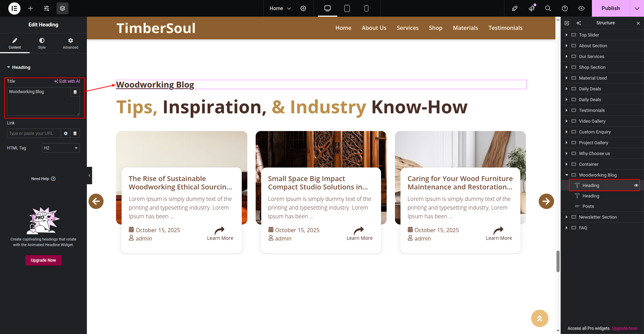Click the Link URL input field

[34, 133]
